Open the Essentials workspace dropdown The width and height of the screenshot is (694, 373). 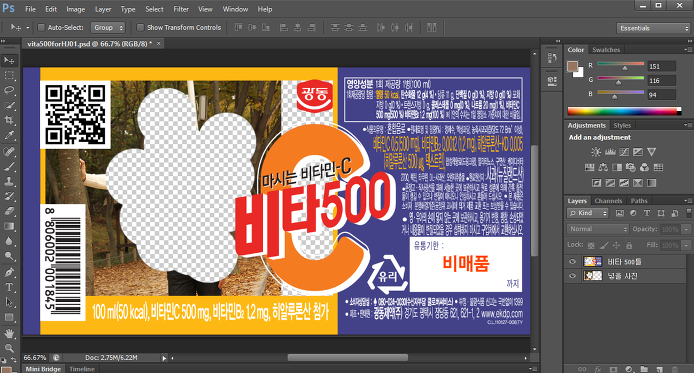click(653, 28)
